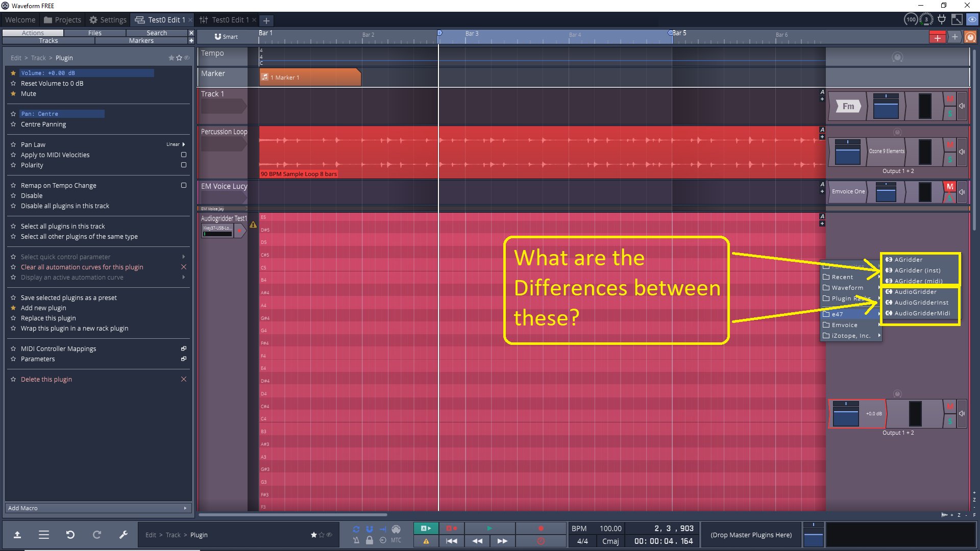Solo the Percussion Loop track
980x551 pixels.
pyautogui.click(x=950, y=159)
